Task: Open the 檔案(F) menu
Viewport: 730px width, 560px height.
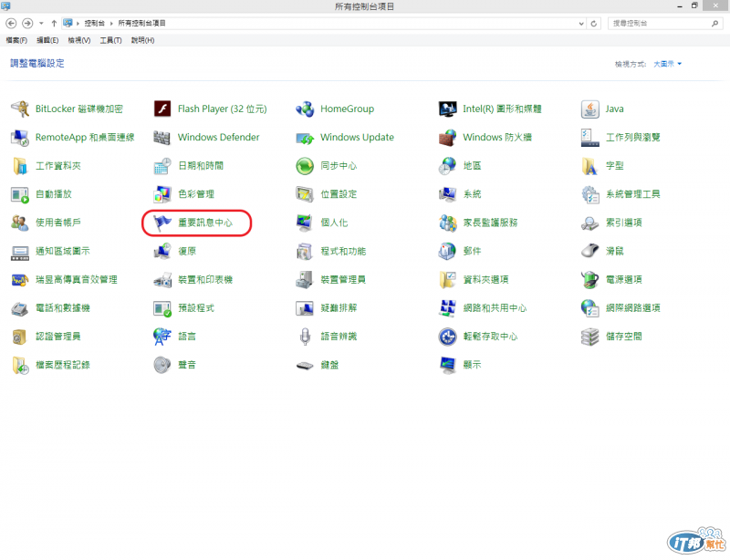Action: (x=16, y=40)
